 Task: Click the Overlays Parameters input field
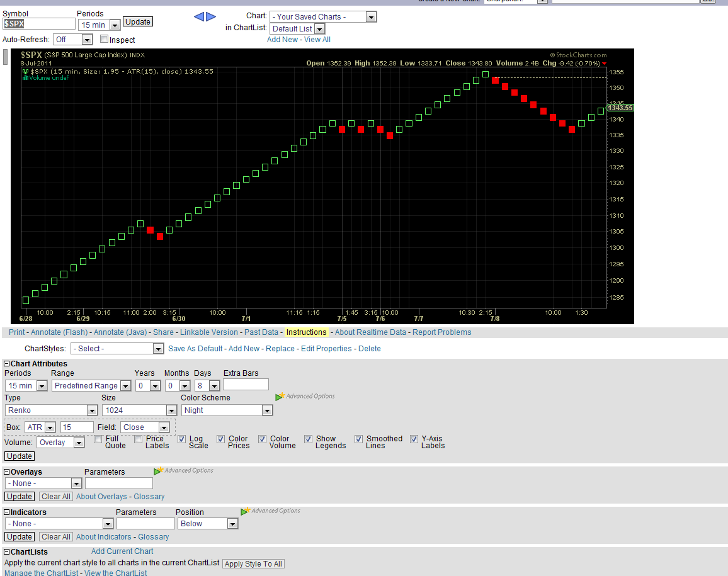tap(119, 483)
